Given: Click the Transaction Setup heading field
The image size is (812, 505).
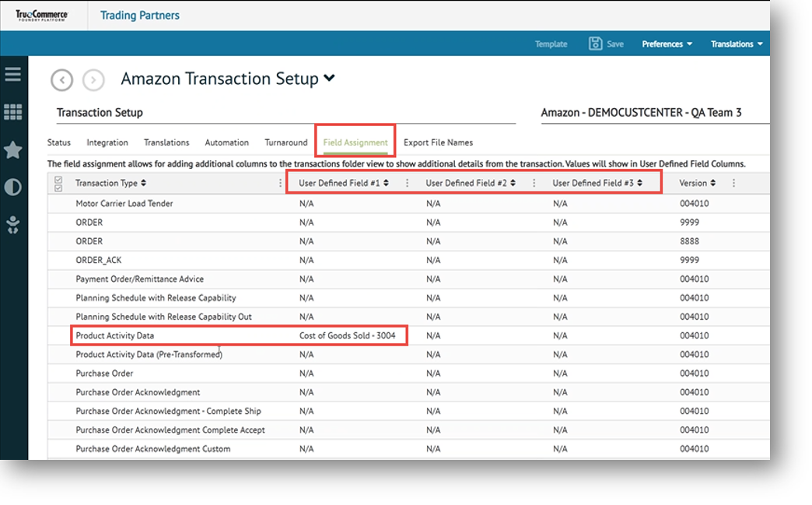Looking at the screenshot, I should click(x=286, y=113).
